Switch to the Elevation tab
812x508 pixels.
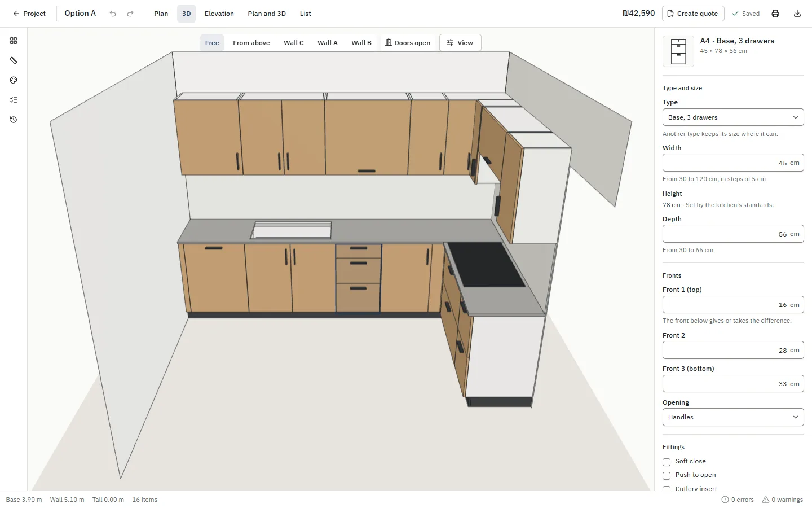(x=219, y=14)
